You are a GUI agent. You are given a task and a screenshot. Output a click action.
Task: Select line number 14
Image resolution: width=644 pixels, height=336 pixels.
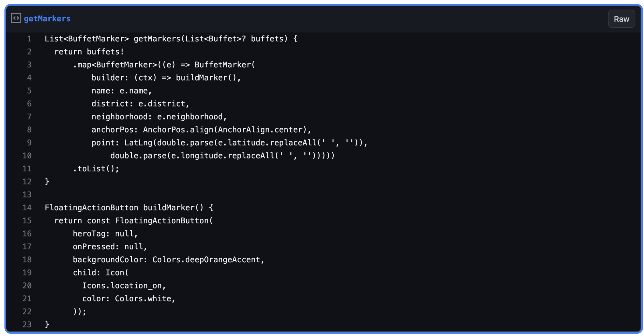[x=27, y=208]
